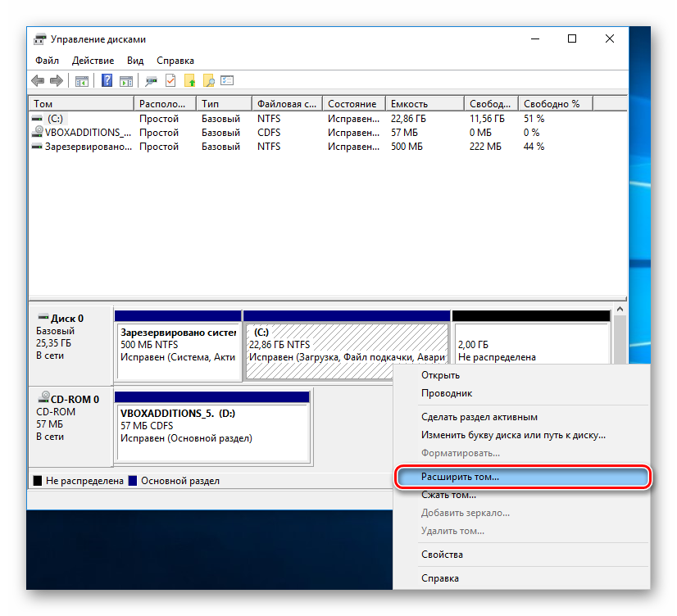Image resolution: width=677 pixels, height=616 pixels.
Task: Click the yellow page with green arrow icon
Action: point(190,80)
